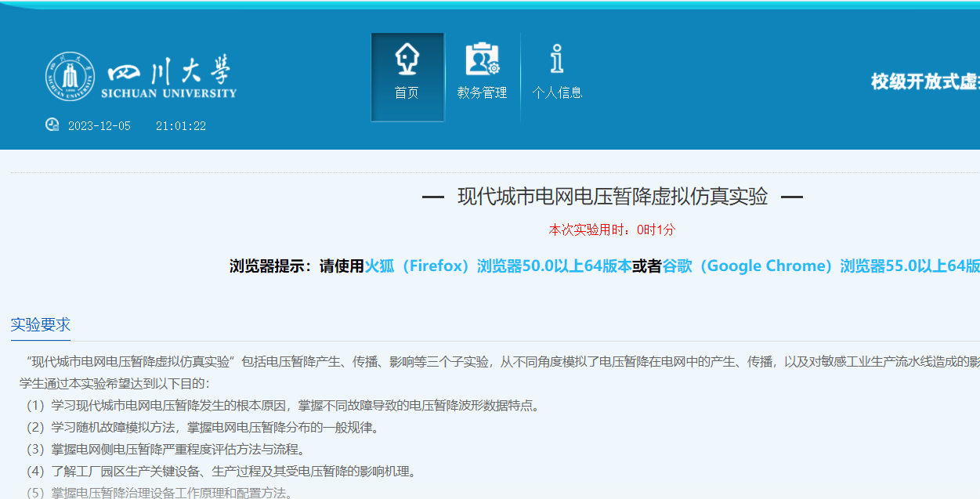980x499 pixels.
Task: Open the 教务管理 menu label
Action: pyautogui.click(x=482, y=92)
